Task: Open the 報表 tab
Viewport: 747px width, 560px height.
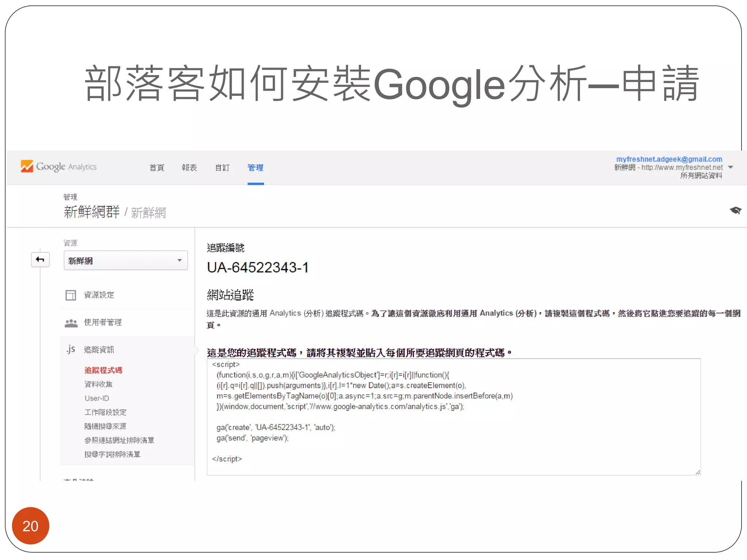Action: tap(189, 168)
